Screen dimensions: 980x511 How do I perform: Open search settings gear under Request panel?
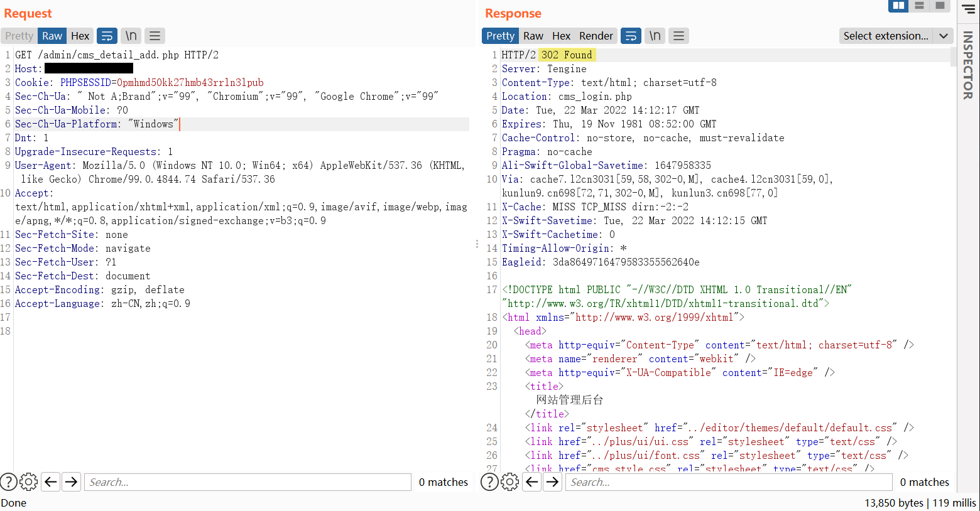29,481
